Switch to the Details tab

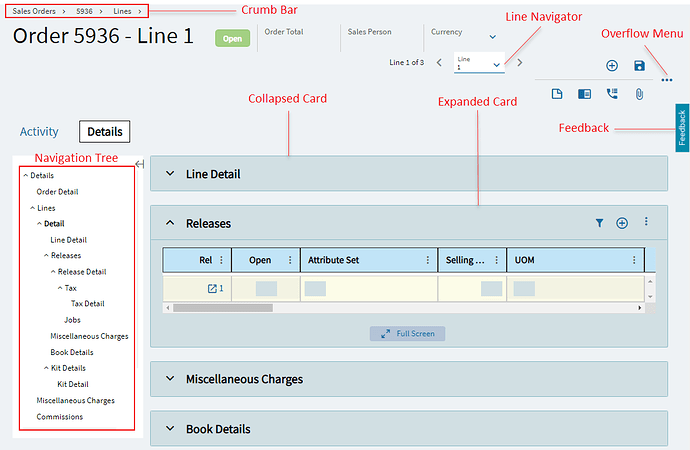tap(105, 132)
